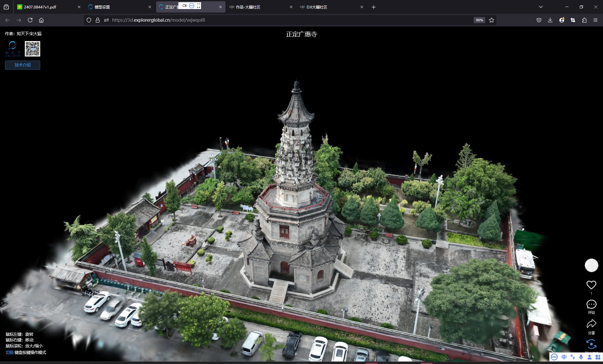603x364 pixels.
Task: Click the CH language indicator on floating bar
Action: 185,6
